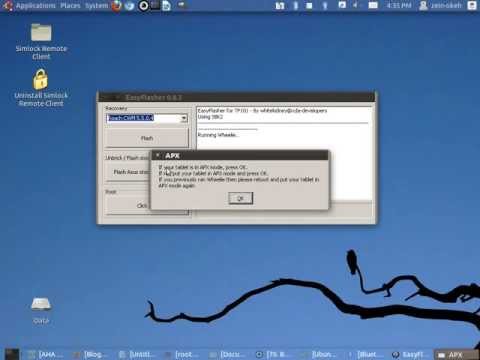Switch to the EasyFl... taskbar window
480x360 pixels.
[410, 354]
